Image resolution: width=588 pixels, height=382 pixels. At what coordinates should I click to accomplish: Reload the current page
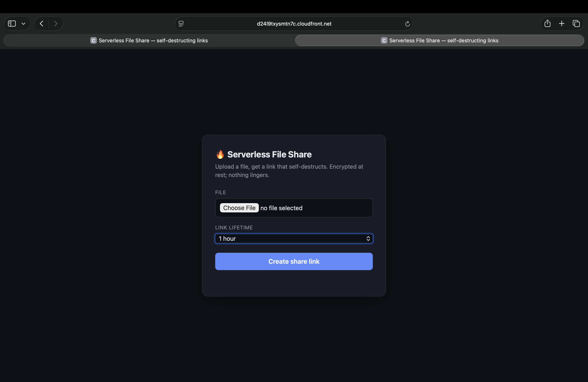(407, 24)
